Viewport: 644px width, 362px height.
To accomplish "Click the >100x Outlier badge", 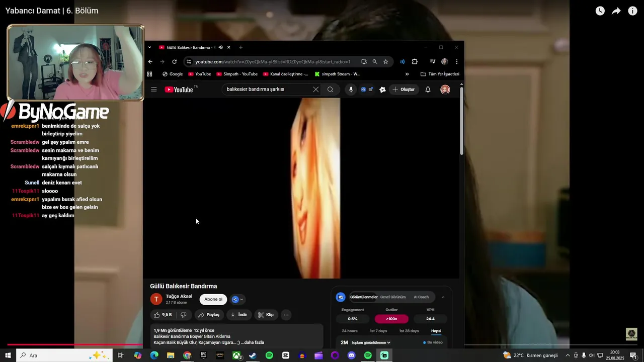I will pyautogui.click(x=391, y=319).
